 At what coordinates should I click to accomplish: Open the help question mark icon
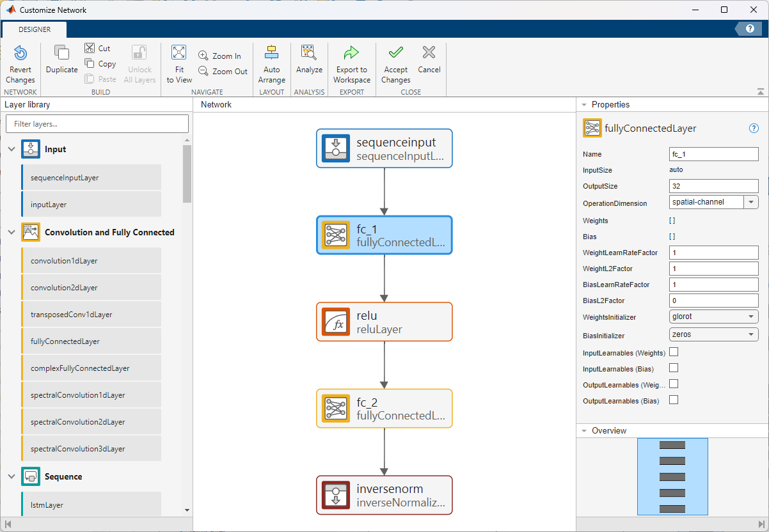749,29
